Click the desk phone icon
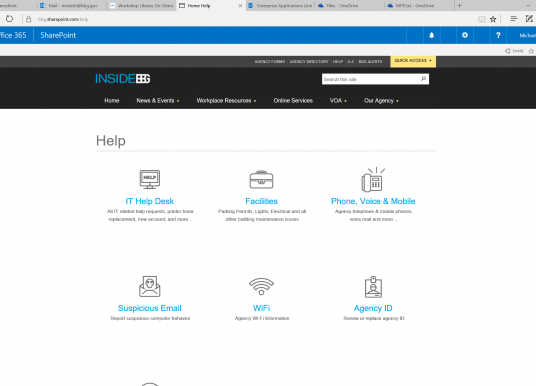Image resolution: width=536 pixels, height=386 pixels. pos(373,179)
